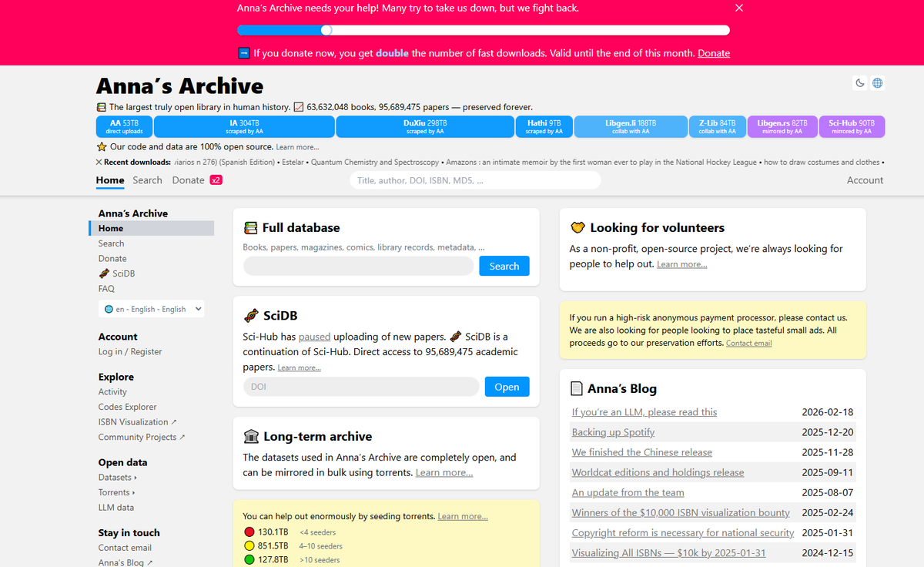Click the Donate link in the banner
Screen dimensions: 924x567
tap(714, 53)
